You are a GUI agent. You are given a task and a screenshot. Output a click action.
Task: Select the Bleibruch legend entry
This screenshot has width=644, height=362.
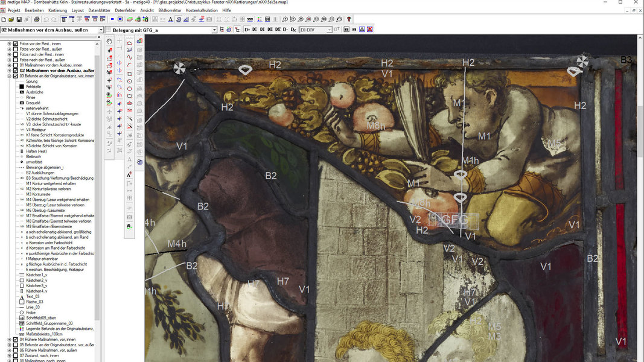(33, 156)
